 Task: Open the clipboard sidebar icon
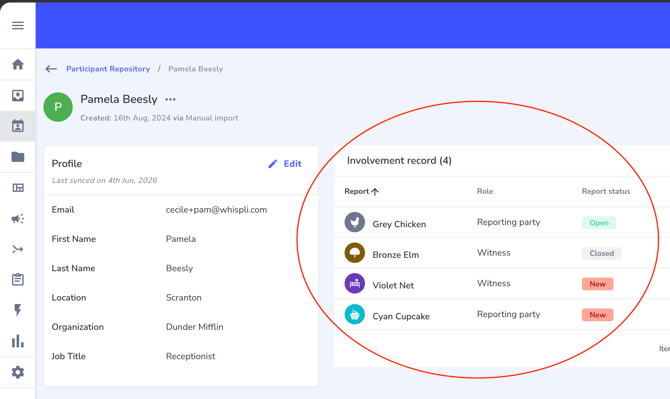point(18,279)
